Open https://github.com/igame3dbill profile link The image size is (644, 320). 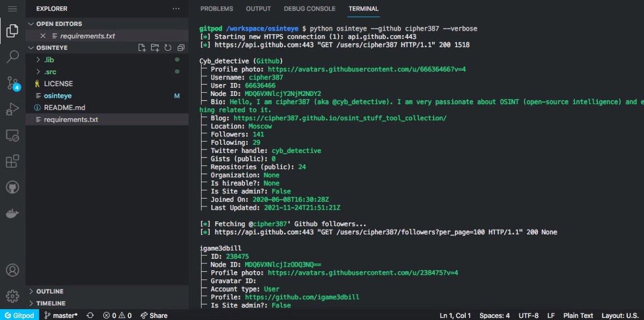pyautogui.click(x=302, y=297)
